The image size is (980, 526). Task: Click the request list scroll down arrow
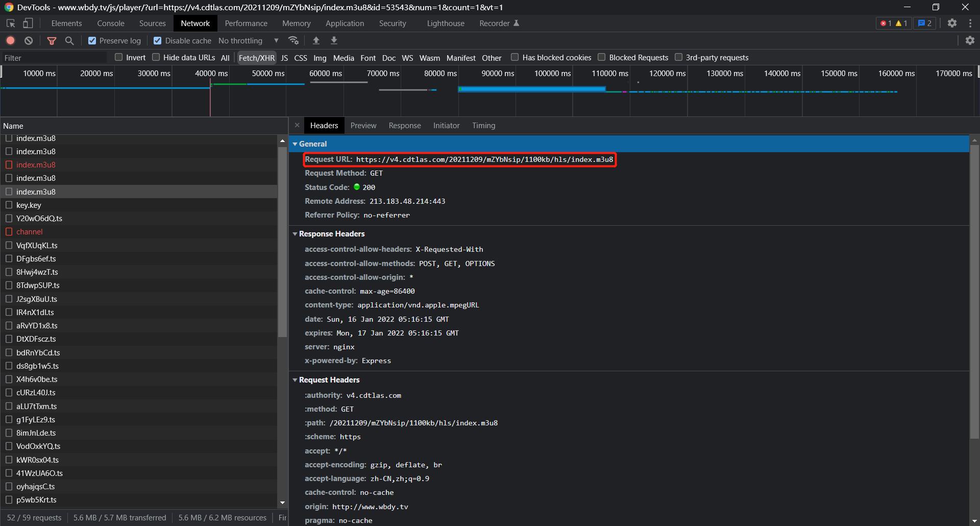point(282,503)
